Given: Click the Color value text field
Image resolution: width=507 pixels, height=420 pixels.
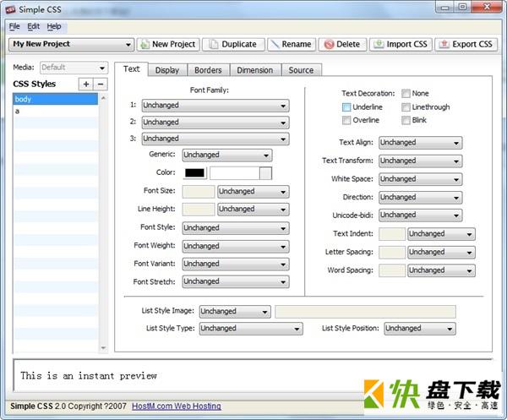Looking at the screenshot, I should [235, 173].
